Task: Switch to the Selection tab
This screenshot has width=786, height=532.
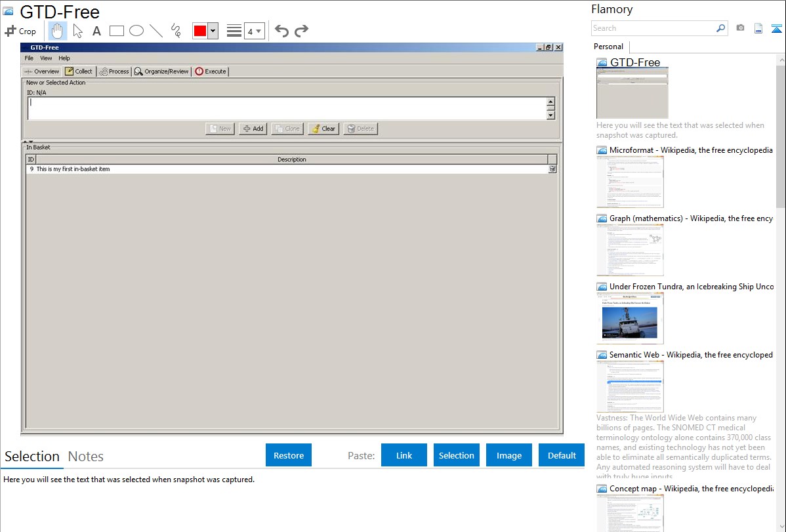Action: click(32, 457)
